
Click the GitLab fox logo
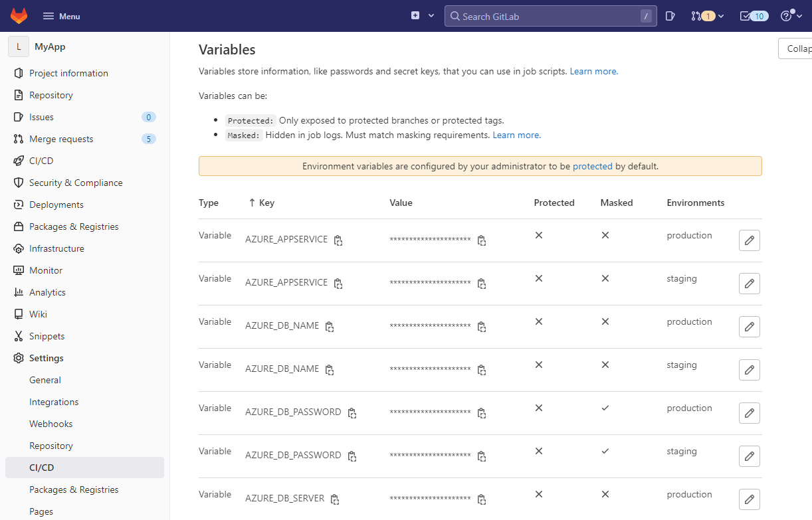19,15
